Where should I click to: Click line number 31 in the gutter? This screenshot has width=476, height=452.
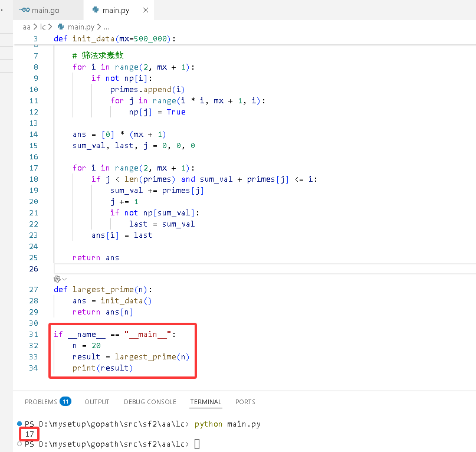click(34, 335)
